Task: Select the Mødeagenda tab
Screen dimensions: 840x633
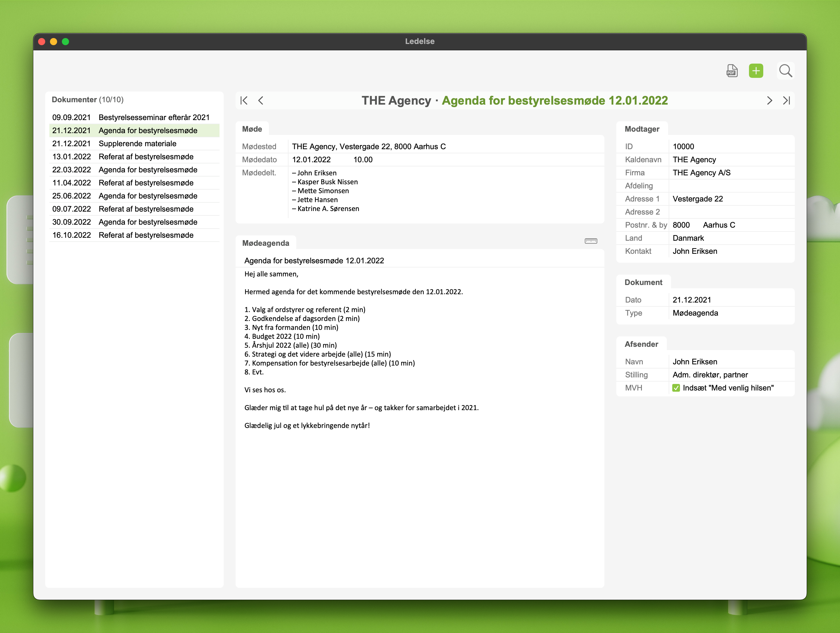Action: [265, 243]
